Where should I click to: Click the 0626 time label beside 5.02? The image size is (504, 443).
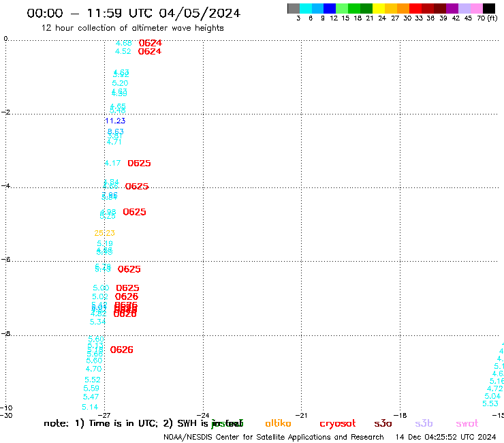tap(127, 296)
